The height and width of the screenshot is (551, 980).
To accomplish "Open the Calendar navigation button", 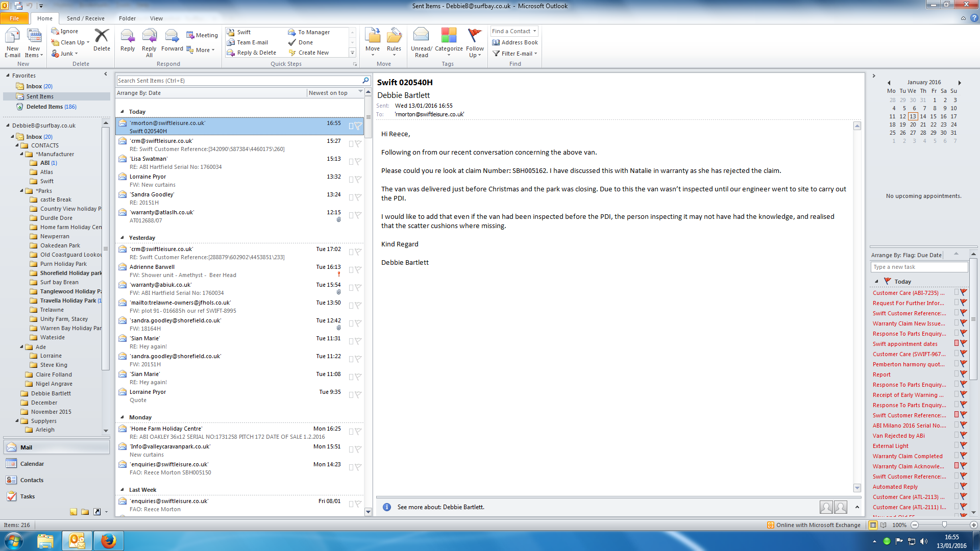I will (x=32, y=464).
